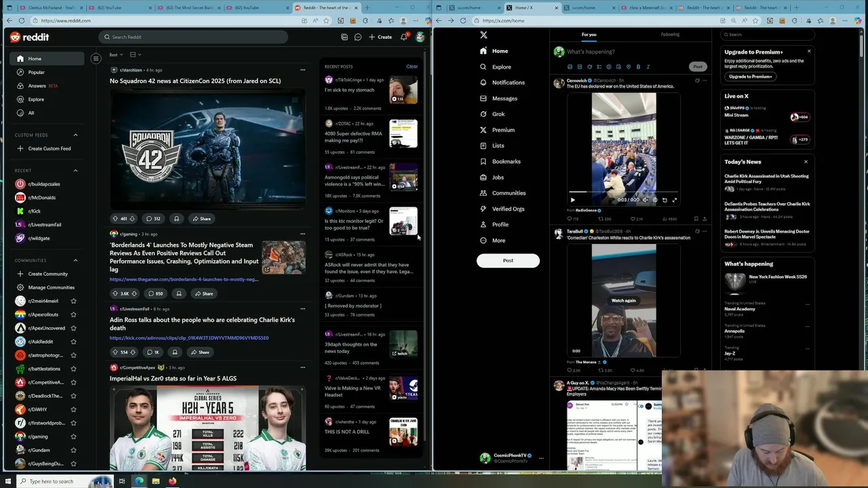The width and height of the screenshot is (868, 488).
Task: Switch to Following tab on X
Action: [670, 35]
